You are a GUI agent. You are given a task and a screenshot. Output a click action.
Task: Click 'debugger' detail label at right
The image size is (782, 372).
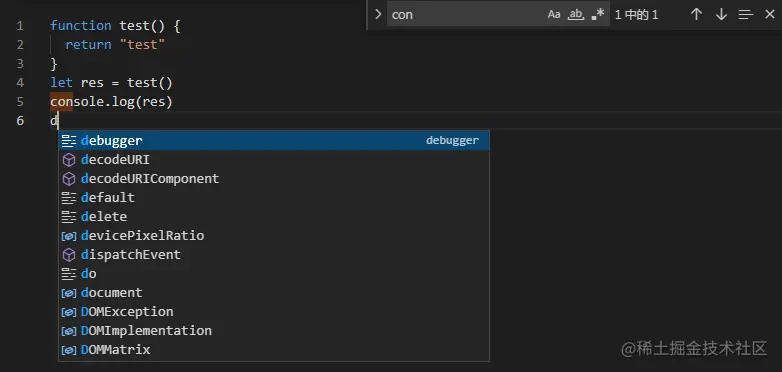[x=452, y=141]
